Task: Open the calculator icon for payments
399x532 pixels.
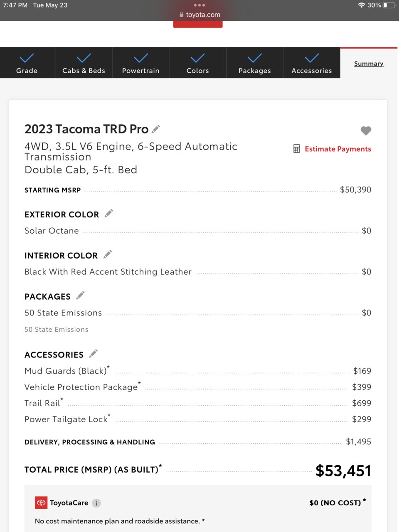Action: (296, 149)
